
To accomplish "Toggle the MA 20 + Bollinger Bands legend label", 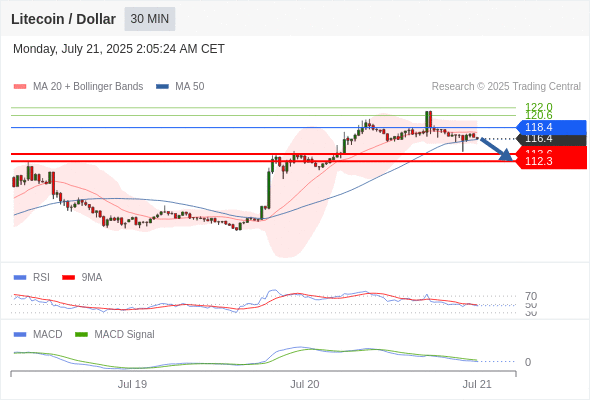I will click(x=88, y=87).
